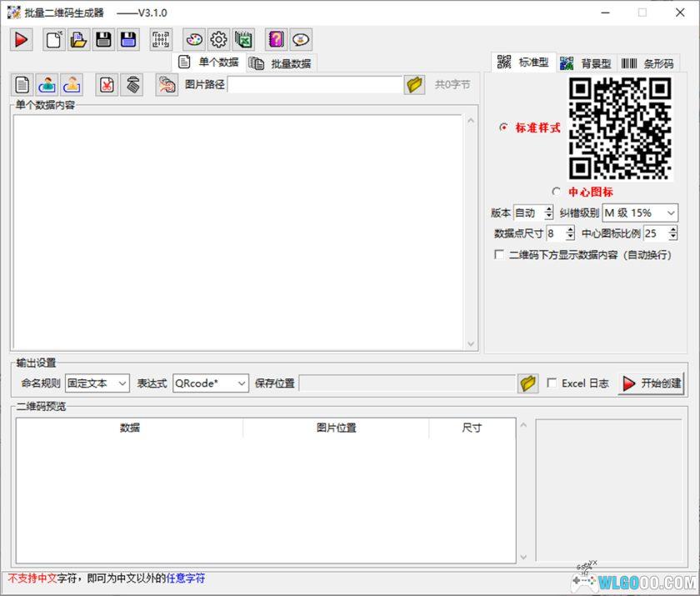
Task: Click the Excel spreadsheet toolbar icon
Action: coord(242,39)
